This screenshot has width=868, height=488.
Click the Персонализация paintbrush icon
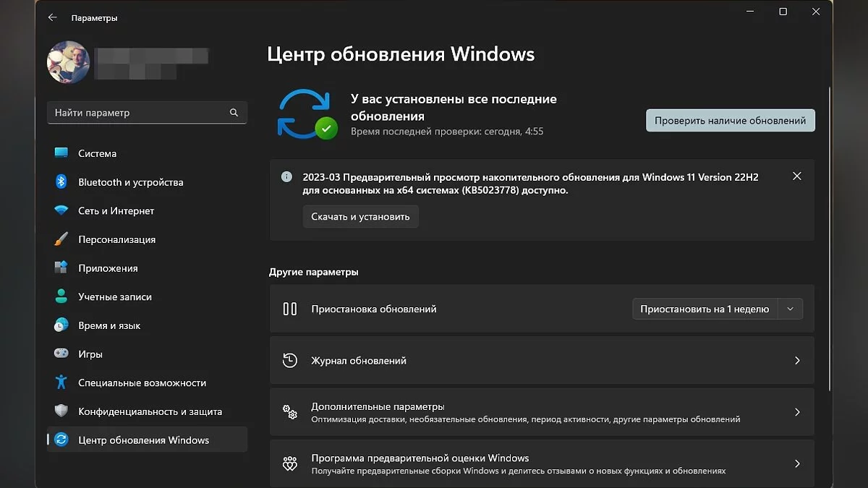[x=61, y=239]
